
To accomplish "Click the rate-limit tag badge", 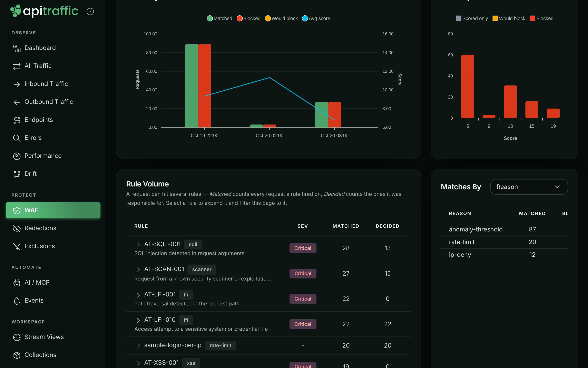I will 220,345.
